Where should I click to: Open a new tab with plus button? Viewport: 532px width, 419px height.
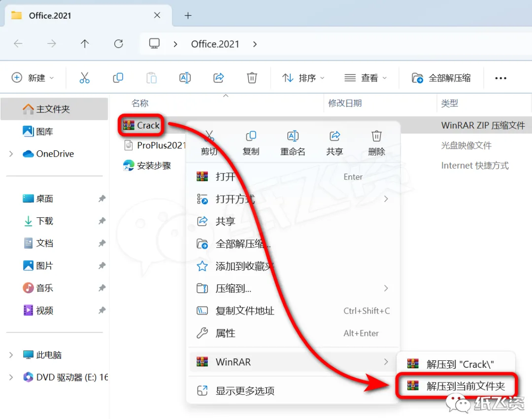click(188, 16)
